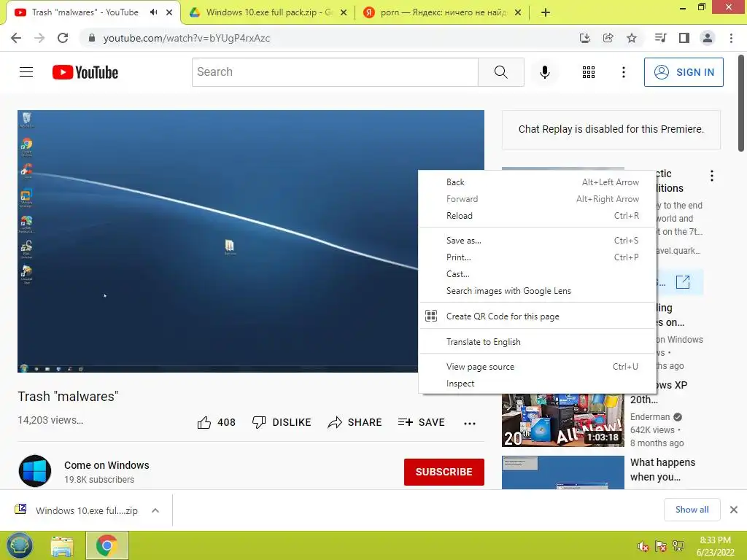The image size is (747, 560).
Task: Click the page vertical scrollbar
Action: (741, 103)
